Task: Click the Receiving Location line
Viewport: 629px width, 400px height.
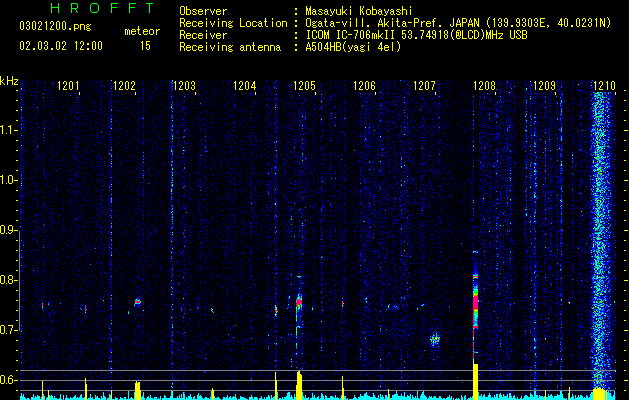Action: coord(395,23)
